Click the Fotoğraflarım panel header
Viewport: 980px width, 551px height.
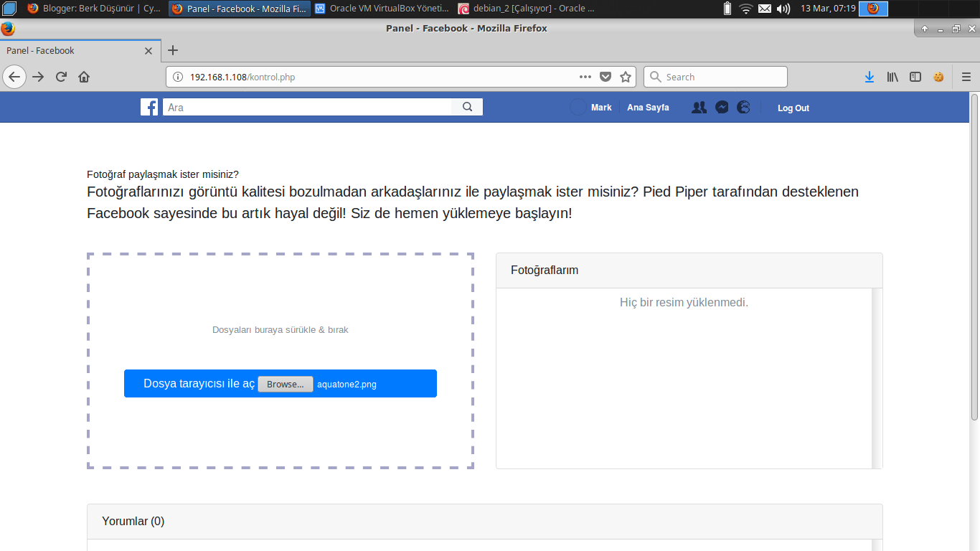pos(689,270)
